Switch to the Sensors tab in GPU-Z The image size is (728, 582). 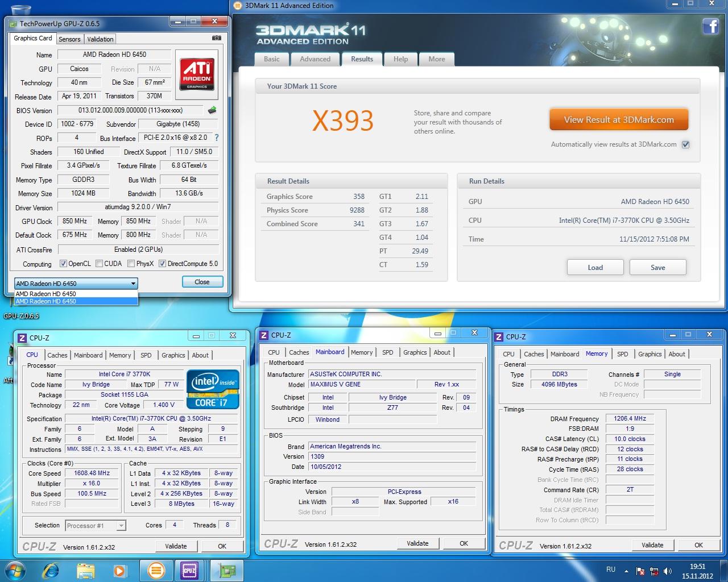(69, 39)
